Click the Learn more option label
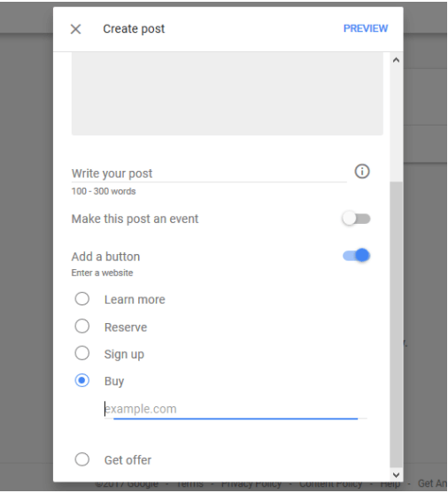The height and width of the screenshot is (493, 448). click(x=135, y=300)
